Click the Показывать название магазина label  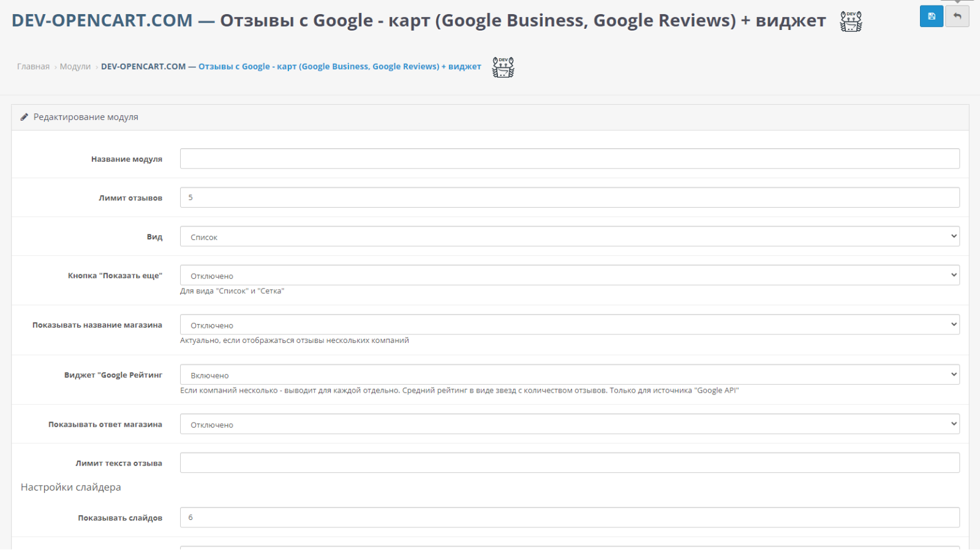pos(97,325)
